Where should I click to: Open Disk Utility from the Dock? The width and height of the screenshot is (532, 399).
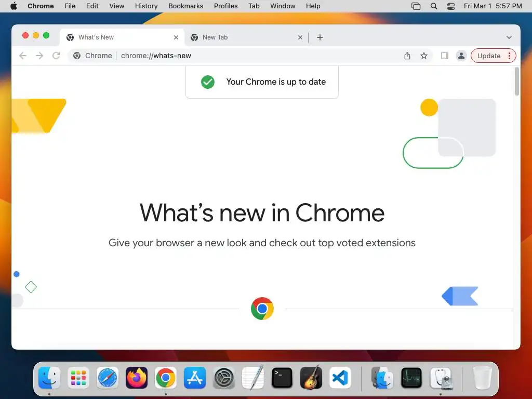point(441,378)
